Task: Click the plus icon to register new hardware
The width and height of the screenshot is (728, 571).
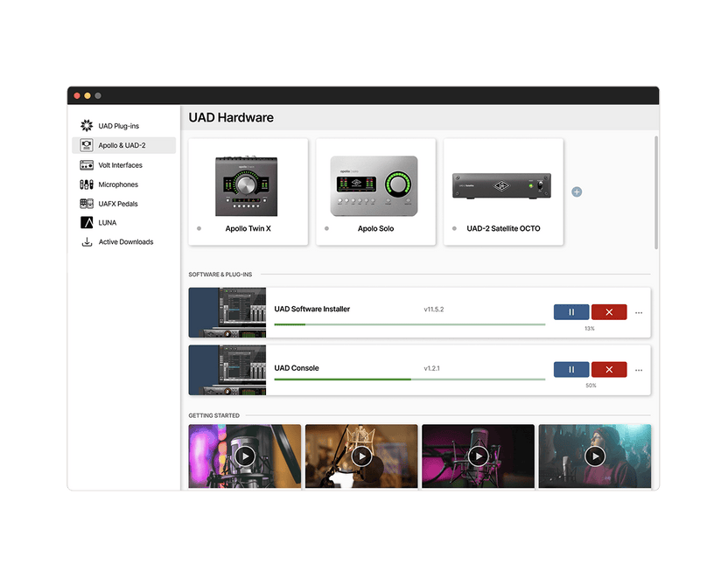Action: [x=576, y=191]
